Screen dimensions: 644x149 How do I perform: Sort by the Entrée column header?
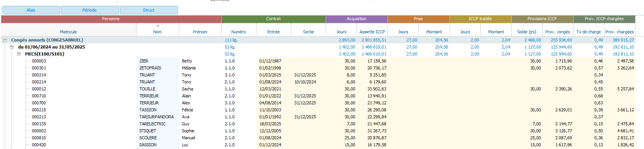273,32
